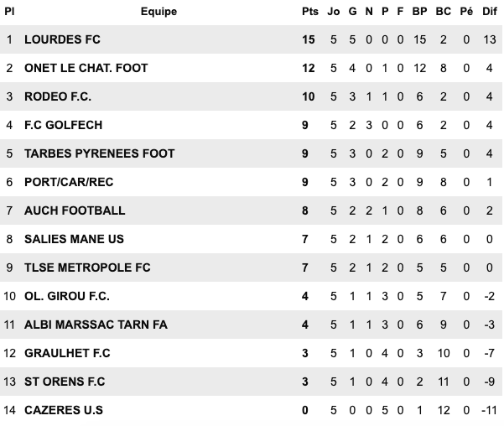Open TARBES PYRENEES FOOT team entry
The width and height of the screenshot is (504, 426).
[100, 153]
